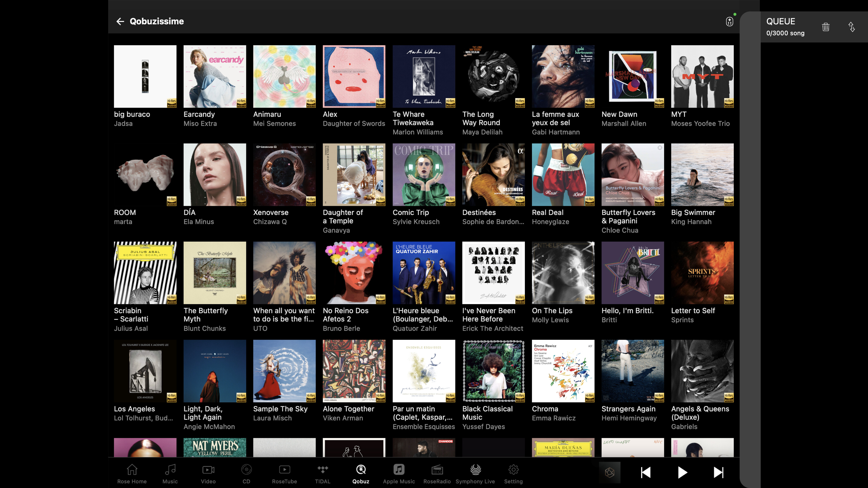Select the Black Classical Music title
Viewport: 868px width, 488px height.
(487, 413)
